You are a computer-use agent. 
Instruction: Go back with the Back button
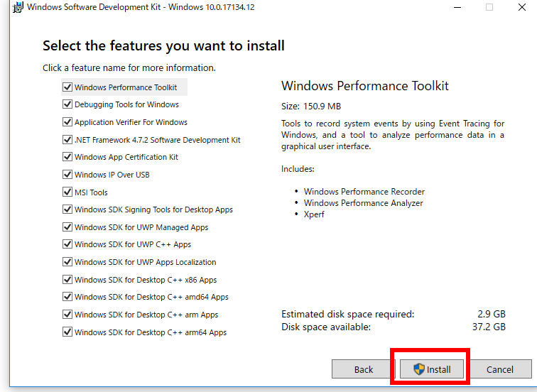coord(364,369)
